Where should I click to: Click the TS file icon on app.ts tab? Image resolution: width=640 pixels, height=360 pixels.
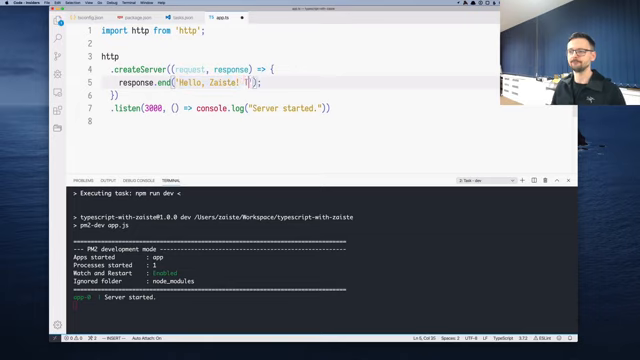211,18
